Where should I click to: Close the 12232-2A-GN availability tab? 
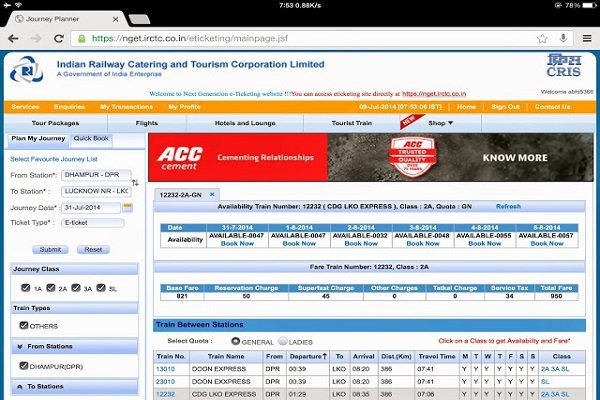coord(213,193)
